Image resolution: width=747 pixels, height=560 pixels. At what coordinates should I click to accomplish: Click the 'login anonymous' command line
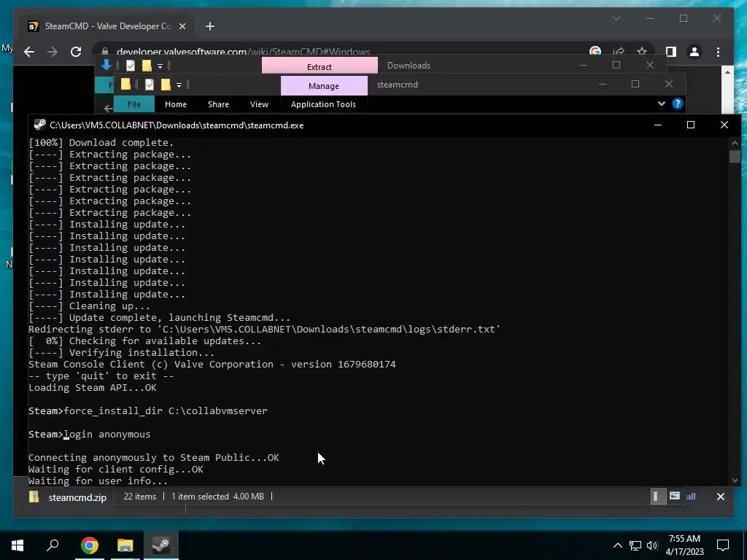[x=90, y=435]
